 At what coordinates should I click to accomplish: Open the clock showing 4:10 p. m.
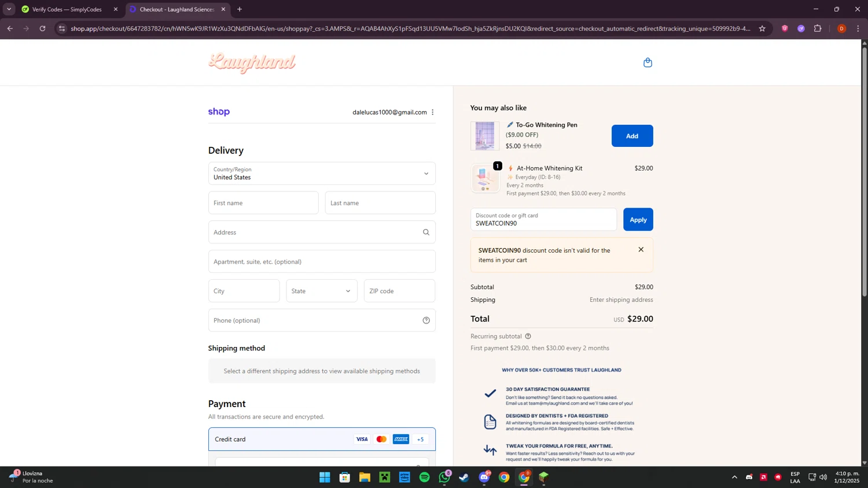pos(847,477)
